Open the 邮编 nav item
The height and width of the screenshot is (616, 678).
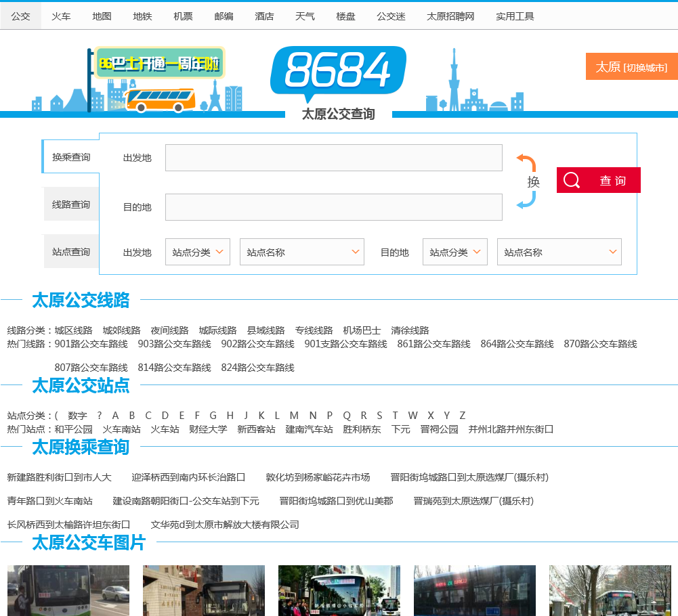(224, 16)
